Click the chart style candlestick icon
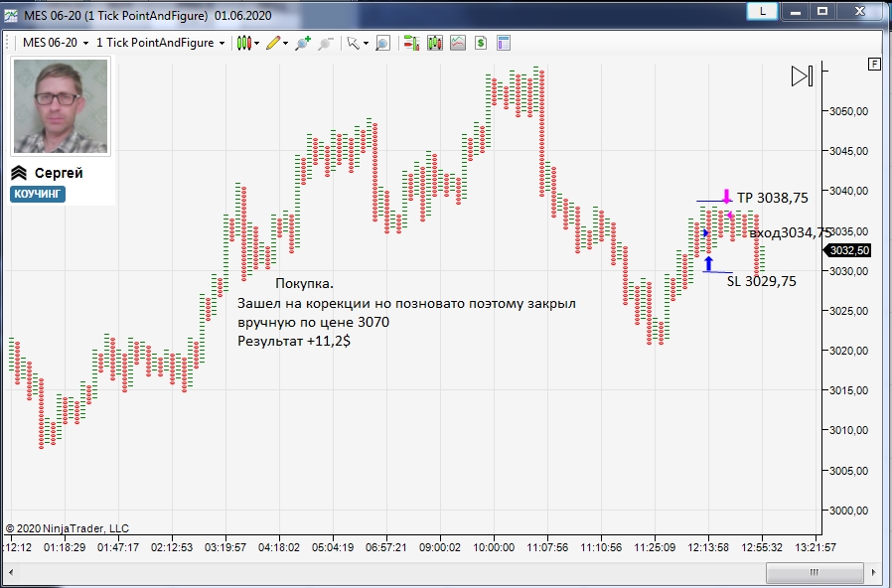This screenshot has width=892, height=588. (x=244, y=43)
